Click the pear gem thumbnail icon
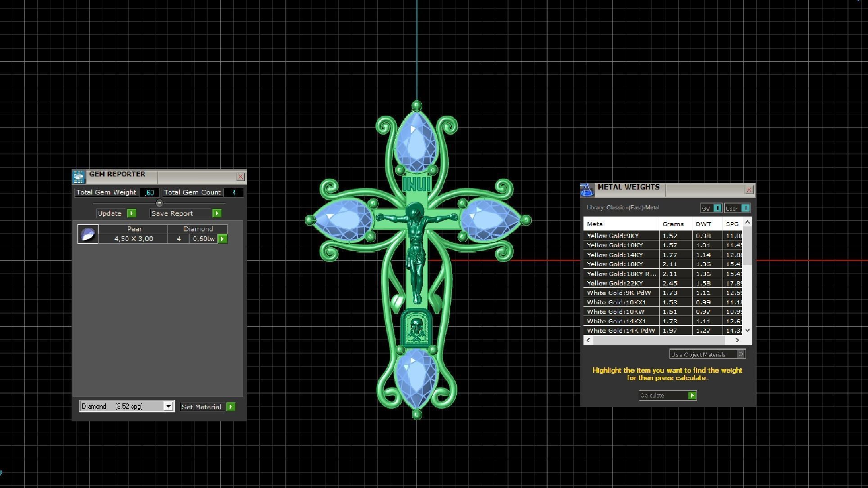Screen dimensions: 868x488 click(x=88, y=234)
